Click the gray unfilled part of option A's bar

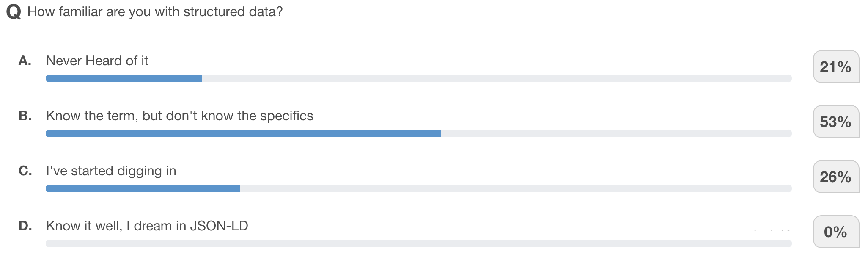tap(497, 78)
